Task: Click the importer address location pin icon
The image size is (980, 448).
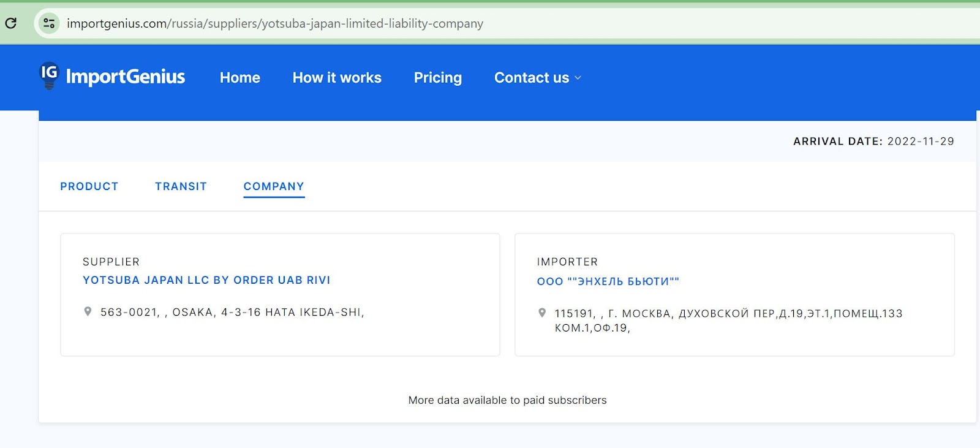Action: (542, 313)
